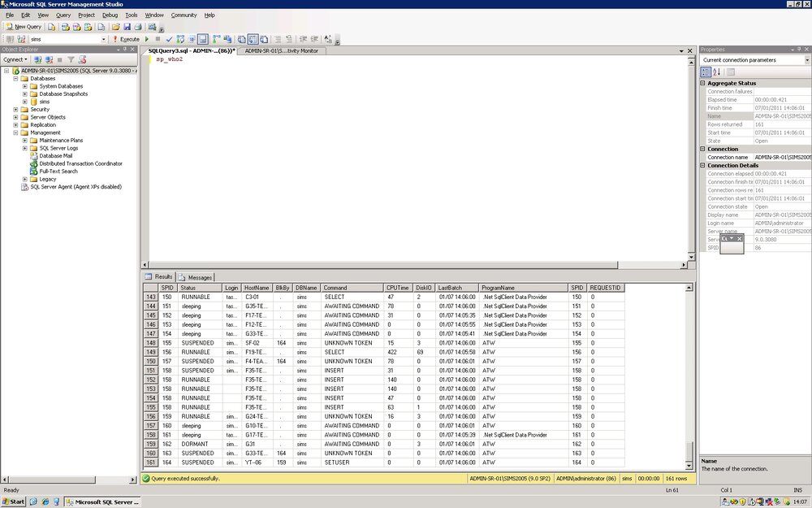This screenshot has width=812, height=508.
Task: Open the Query menu
Action: pyautogui.click(x=63, y=15)
